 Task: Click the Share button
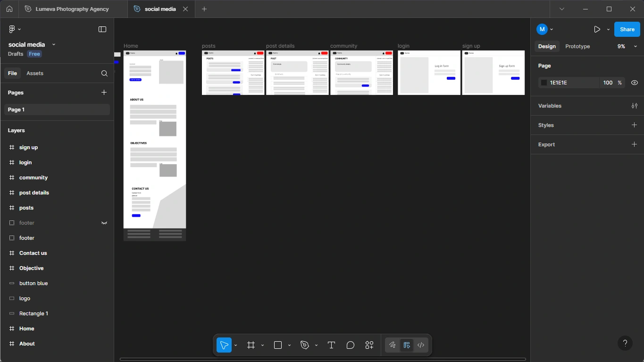pos(627,29)
